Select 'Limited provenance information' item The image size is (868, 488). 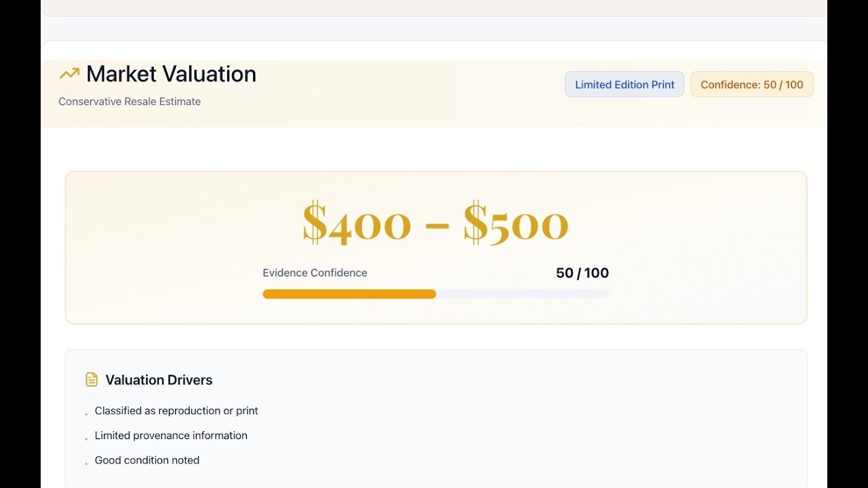tap(171, 436)
